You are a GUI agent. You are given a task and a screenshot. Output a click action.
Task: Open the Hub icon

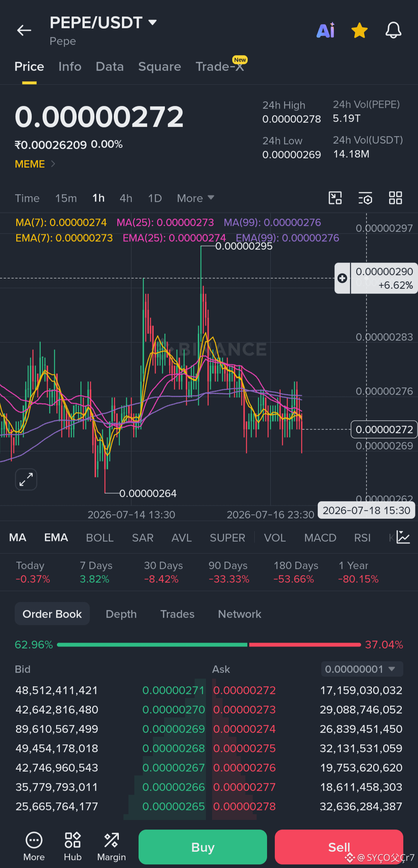click(x=73, y=847)
